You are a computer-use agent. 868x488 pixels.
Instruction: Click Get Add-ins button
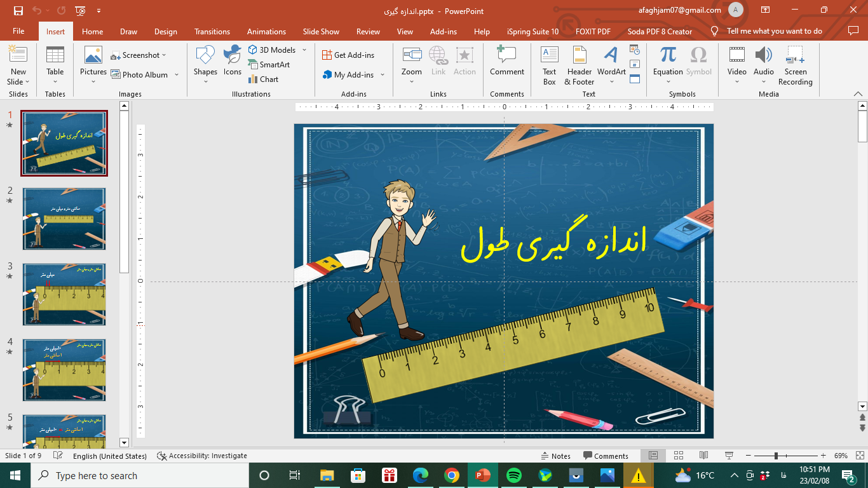point(350,55)
